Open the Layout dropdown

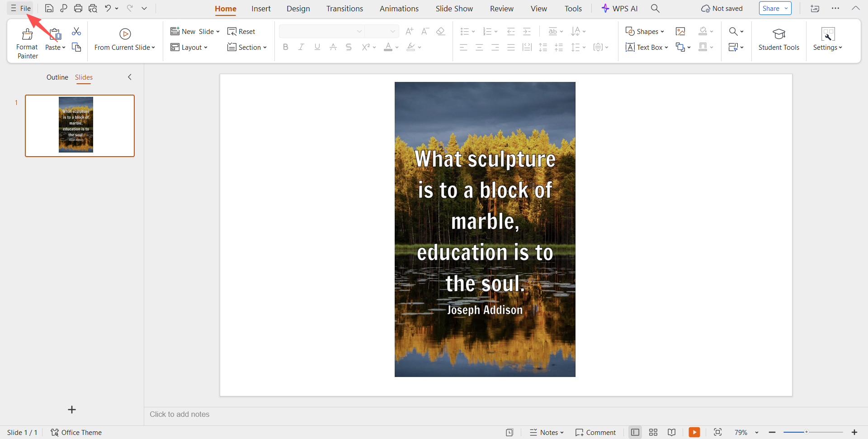click(189, 48)
